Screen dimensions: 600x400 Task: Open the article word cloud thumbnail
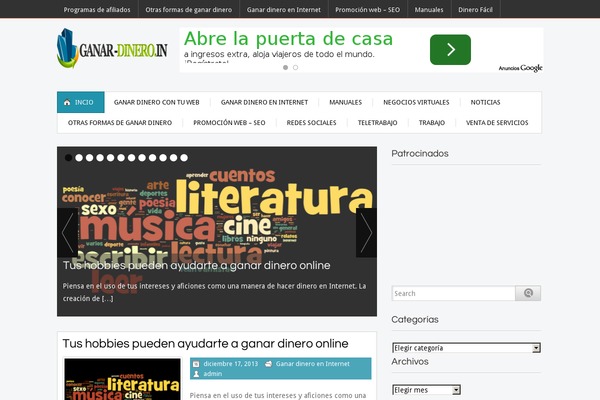pos(122,379)
